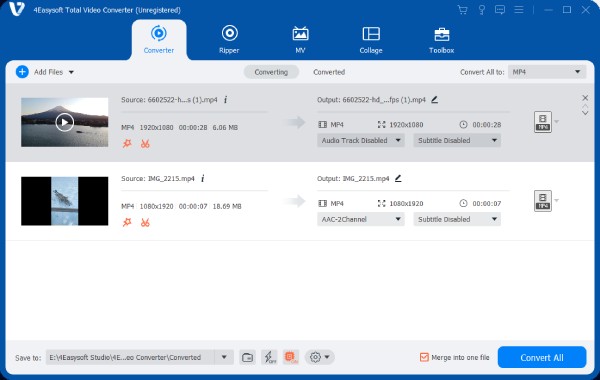Expand the Add Files dropdown arrow
Viewport: 600px width, 380px height.
pyautogui.click(x=71, y=72)
